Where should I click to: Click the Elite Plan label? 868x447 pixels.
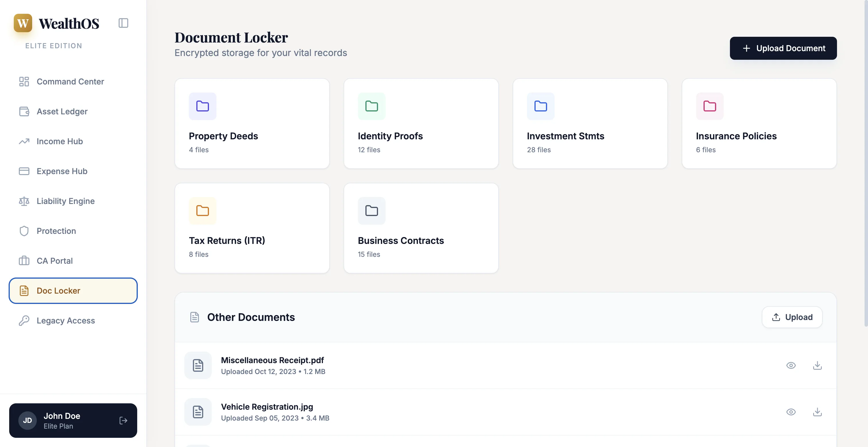tap(58, 426)
